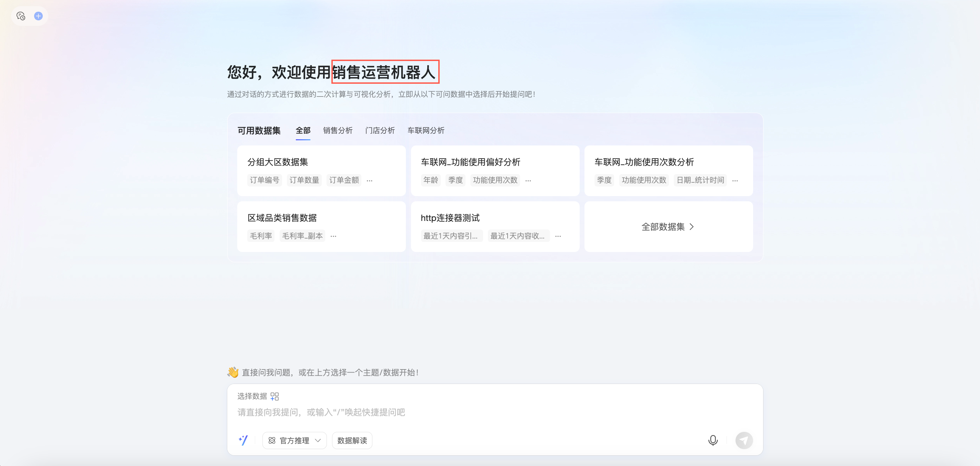Viewport: 980px width, 466px height.
Task: Open 车联网_功能使用次数分析 dataset card
Action: (x=668, y=171)
